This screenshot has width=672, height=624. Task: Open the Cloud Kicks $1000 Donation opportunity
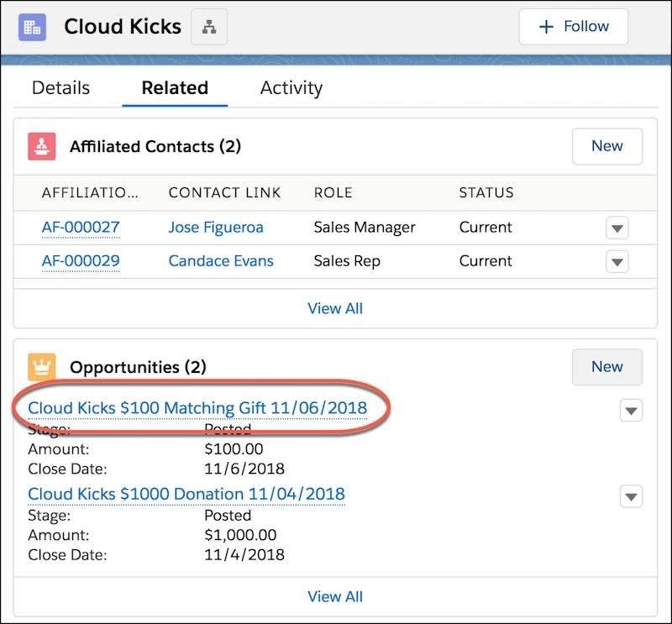pos(186,494)
